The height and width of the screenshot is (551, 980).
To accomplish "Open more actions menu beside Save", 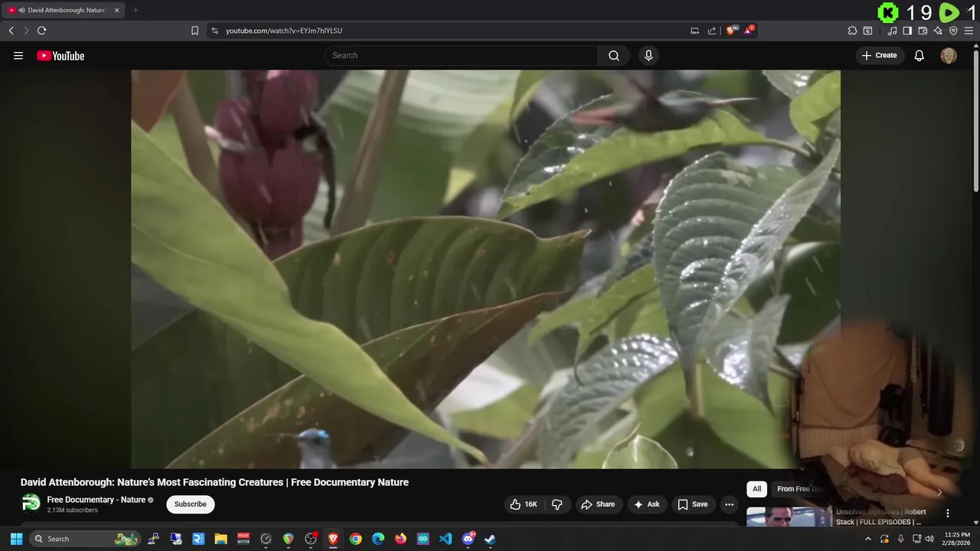I will pyautogui.click(x=729, y=504).
